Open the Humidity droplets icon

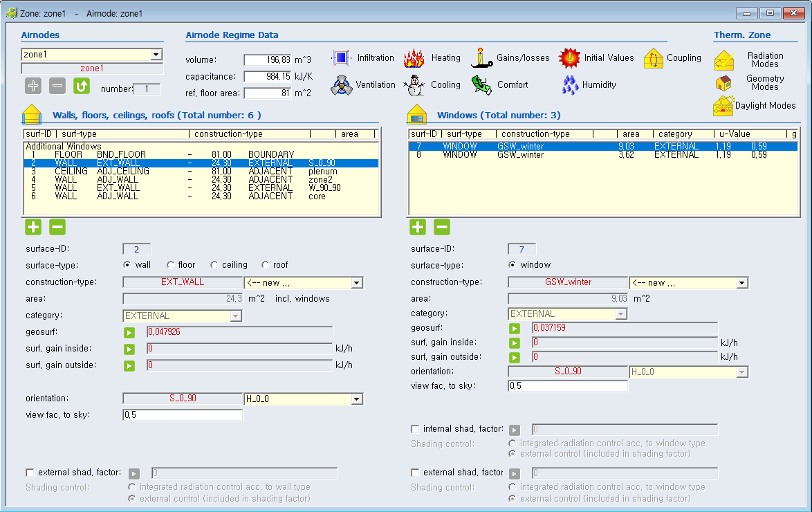[x=569, y=85]
